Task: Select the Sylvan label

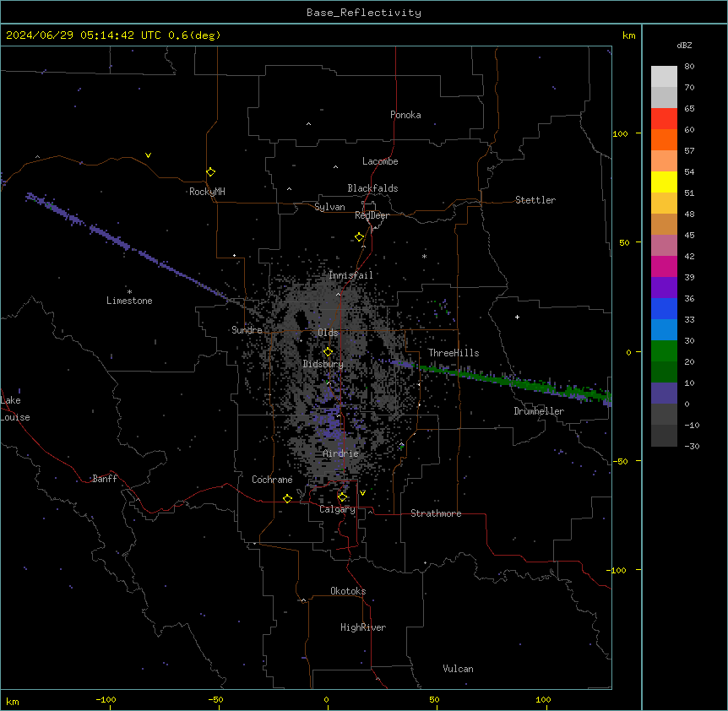Action: pos(329,207)
